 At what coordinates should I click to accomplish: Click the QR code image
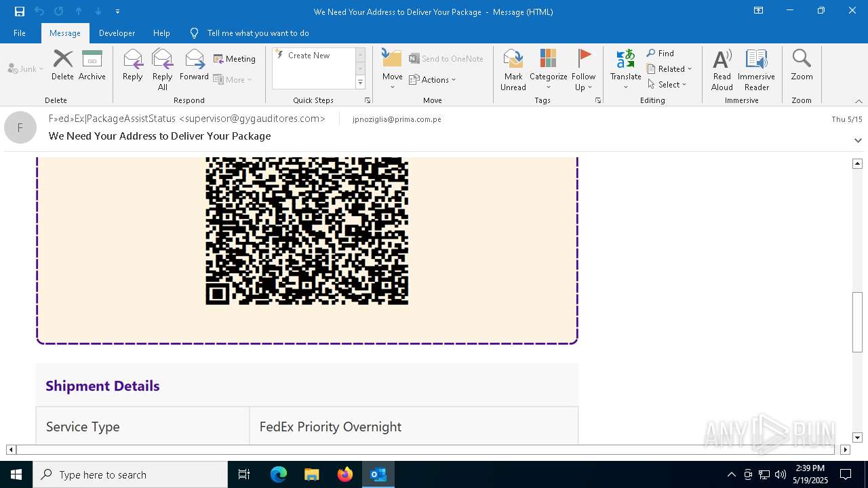pyautogui.click(x=307, y=231)
